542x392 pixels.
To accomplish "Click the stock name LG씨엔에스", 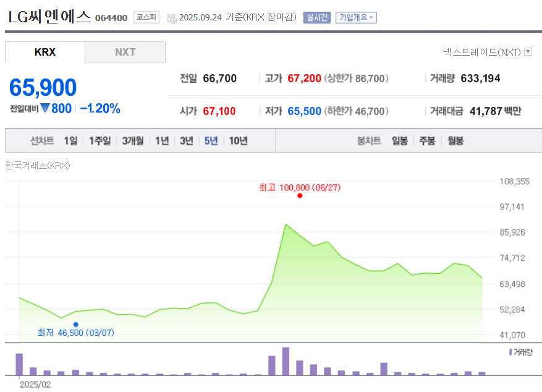I will pos(49,16).
